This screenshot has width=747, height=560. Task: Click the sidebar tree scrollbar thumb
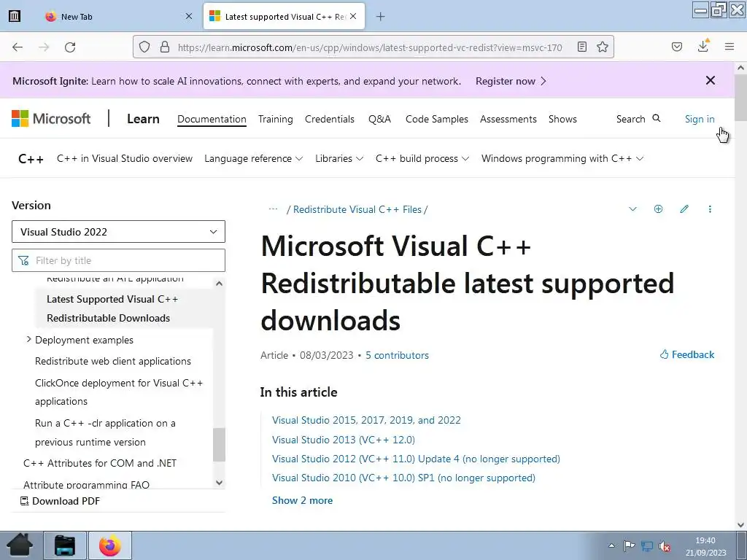point(219,445)
